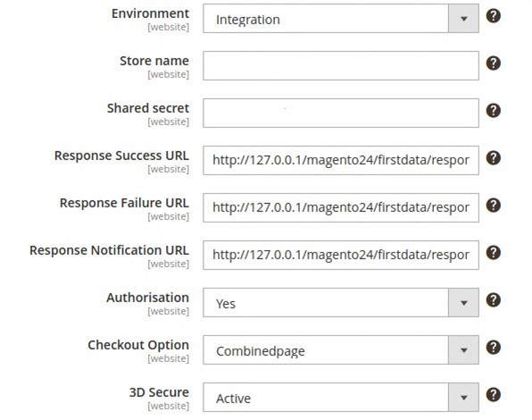Expand the Authorisation dropdown set to Yes
Screen dimensions: 532x420
[341, 303]
